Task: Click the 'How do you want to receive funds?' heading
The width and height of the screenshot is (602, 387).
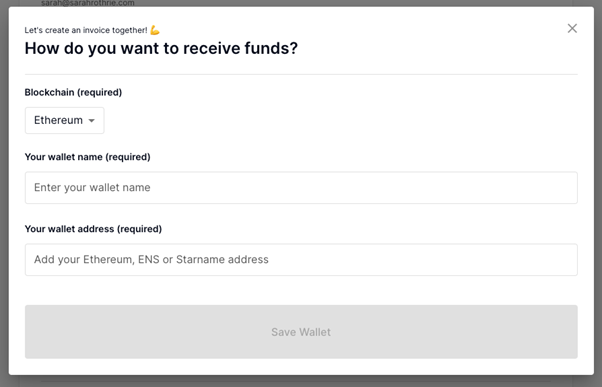Action: coord(161,48)
